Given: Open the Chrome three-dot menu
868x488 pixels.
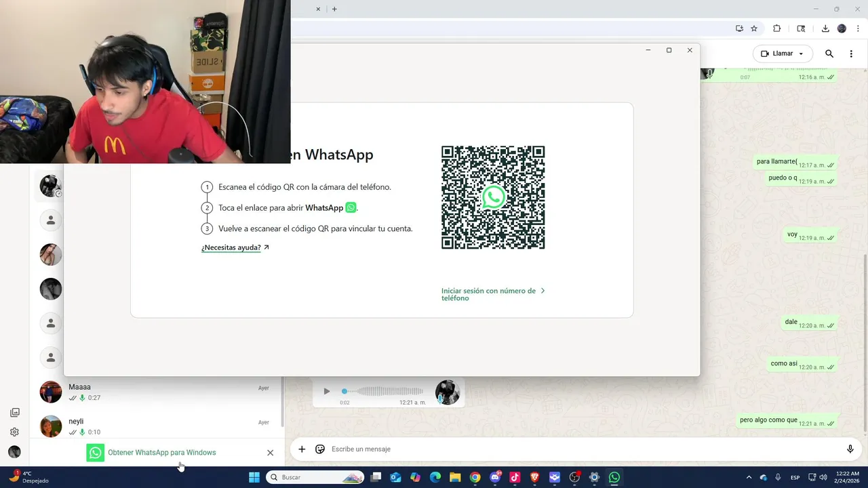Looking at the screenshot, I should [x=858, y=28].
